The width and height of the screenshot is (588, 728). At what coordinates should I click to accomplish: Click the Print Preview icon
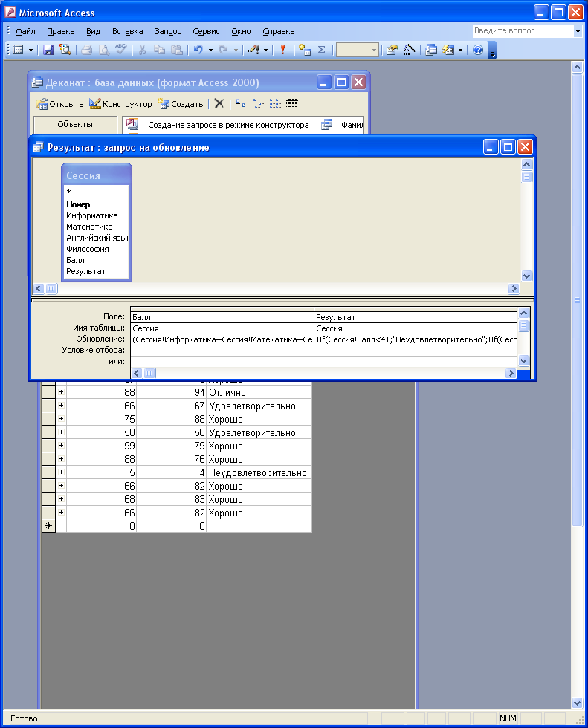coord(103,50)
